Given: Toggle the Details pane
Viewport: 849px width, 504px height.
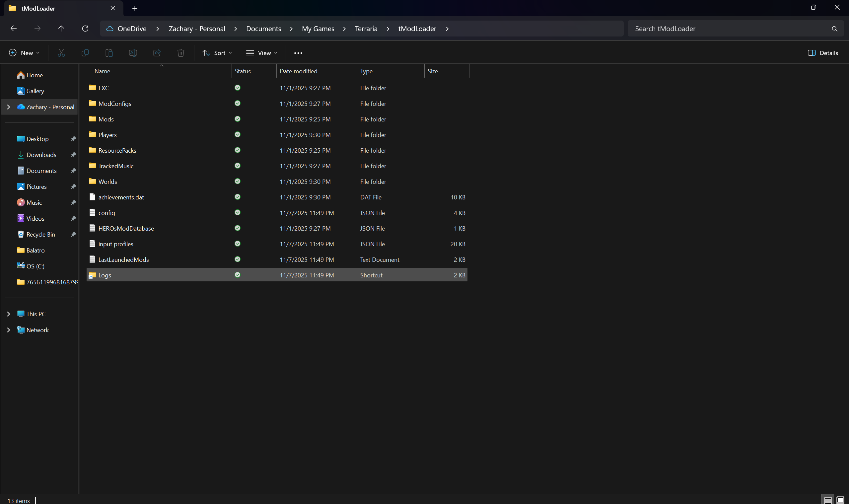Looking at the screenshot, I should (x=823, y=53).
